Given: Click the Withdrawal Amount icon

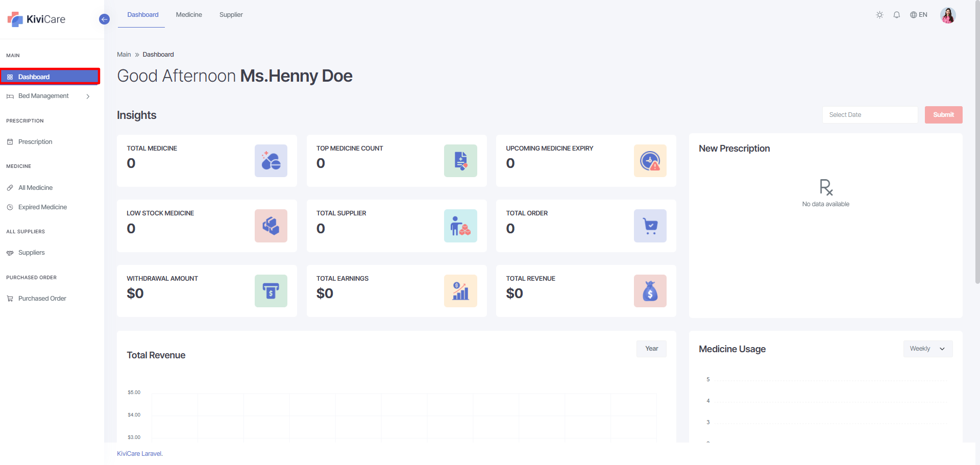Looking at the screenshot, I should pos(271,291).
